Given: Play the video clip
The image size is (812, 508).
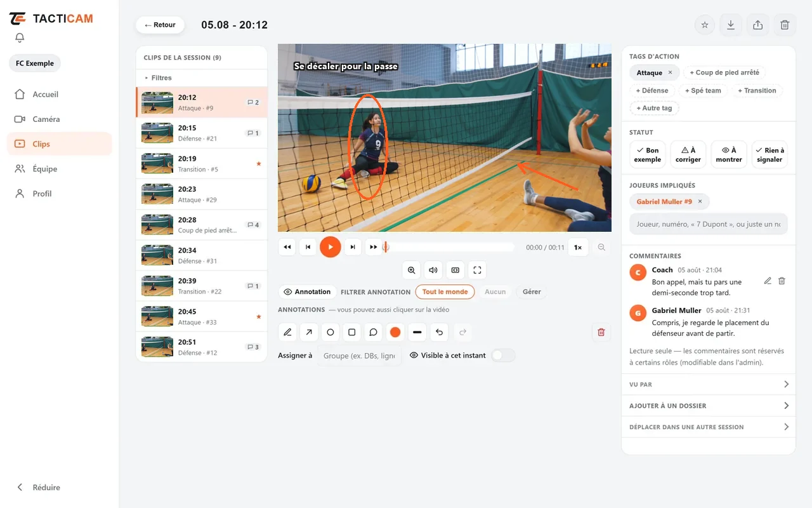Looking at the screenshot, I should tap(331, 247).
